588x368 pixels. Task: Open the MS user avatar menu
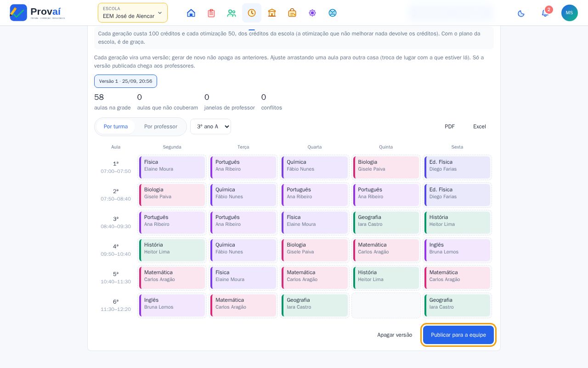pyautogui.click(x=570, y=13)
